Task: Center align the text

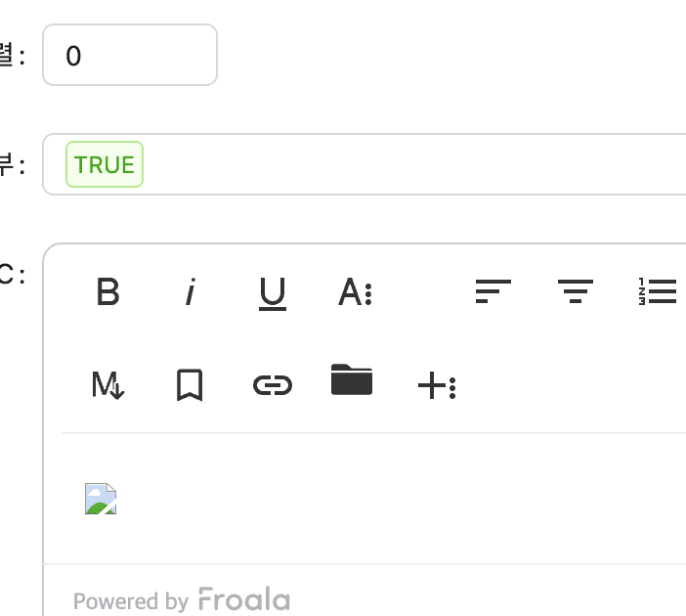Action: (576, 291)
